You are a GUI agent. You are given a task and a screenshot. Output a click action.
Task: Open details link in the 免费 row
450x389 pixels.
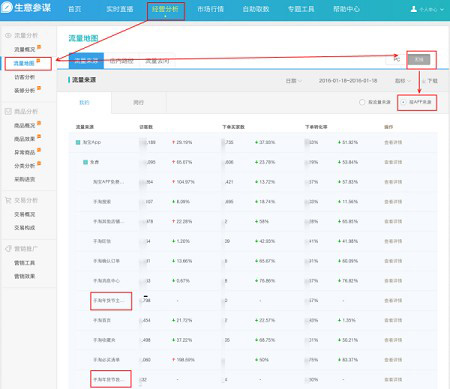click(393, 162)
